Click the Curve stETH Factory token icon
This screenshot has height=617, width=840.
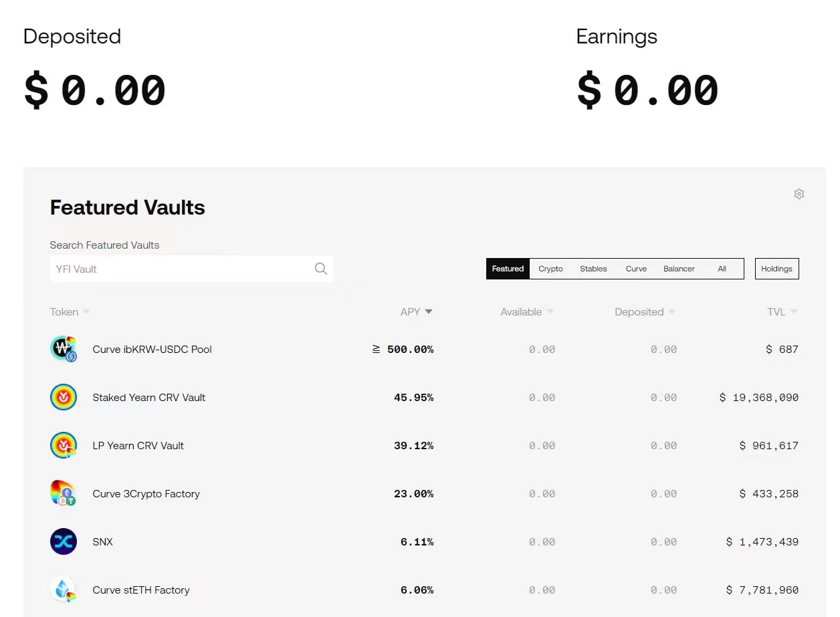(64, 590)
